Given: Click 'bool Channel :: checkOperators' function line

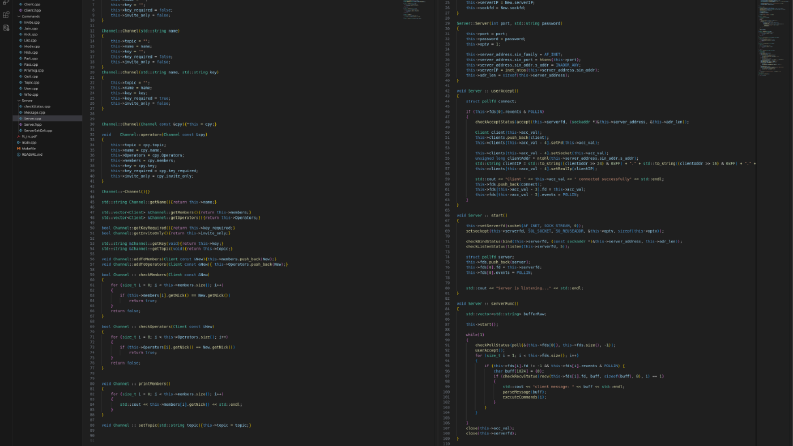Looking at the screenshot, I should pyautogui.click(x=158, y=327).
